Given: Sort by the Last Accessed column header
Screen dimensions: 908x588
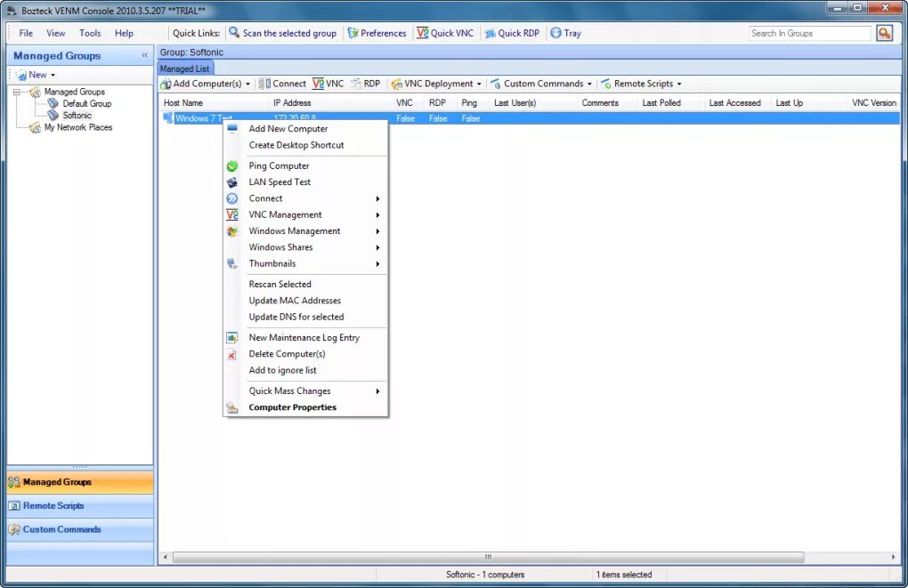Looking at the screenshot, I should point(734,103).
